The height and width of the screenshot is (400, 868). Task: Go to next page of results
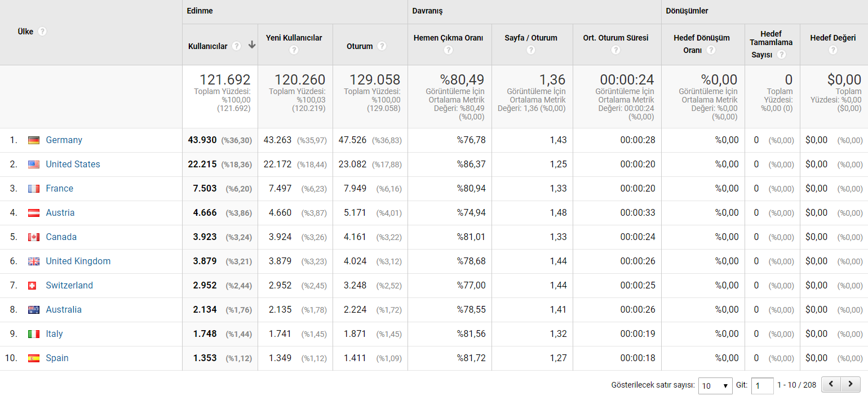(850, 385)
